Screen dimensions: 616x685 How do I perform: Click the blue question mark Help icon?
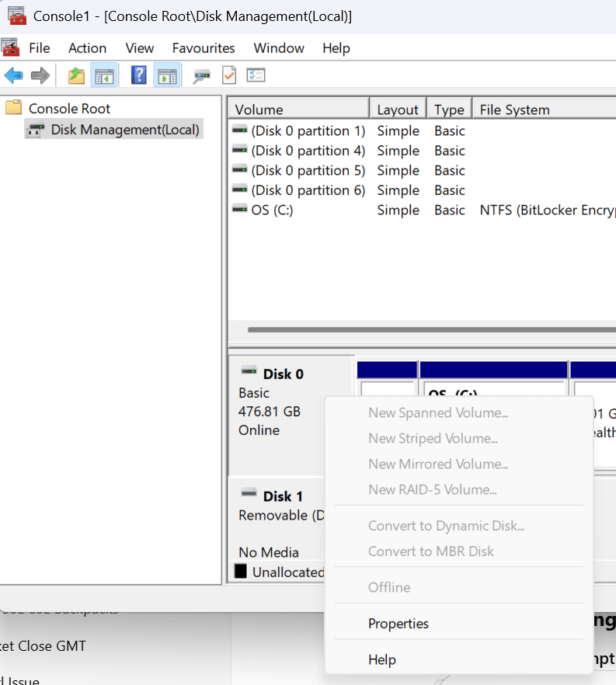[139, 75]
